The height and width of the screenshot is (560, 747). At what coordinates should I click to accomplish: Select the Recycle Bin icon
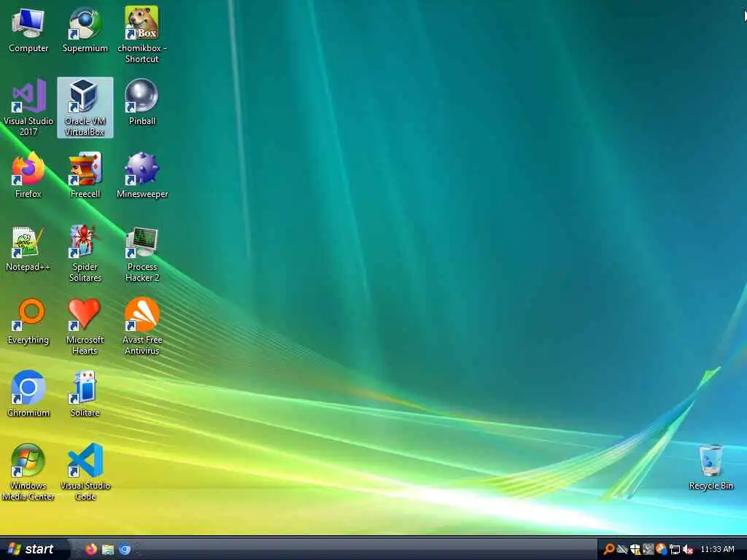[711, 467]
